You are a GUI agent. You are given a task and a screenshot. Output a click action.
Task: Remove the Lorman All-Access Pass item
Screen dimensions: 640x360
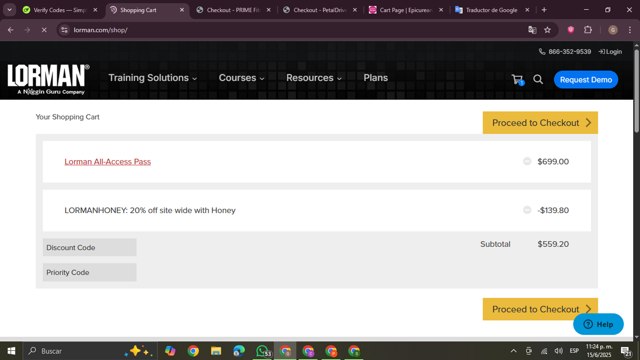527,161
